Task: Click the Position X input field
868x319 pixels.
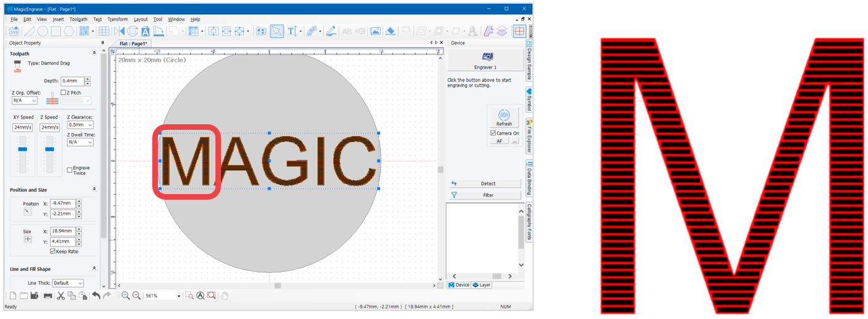Action: [x=63, y=203]
